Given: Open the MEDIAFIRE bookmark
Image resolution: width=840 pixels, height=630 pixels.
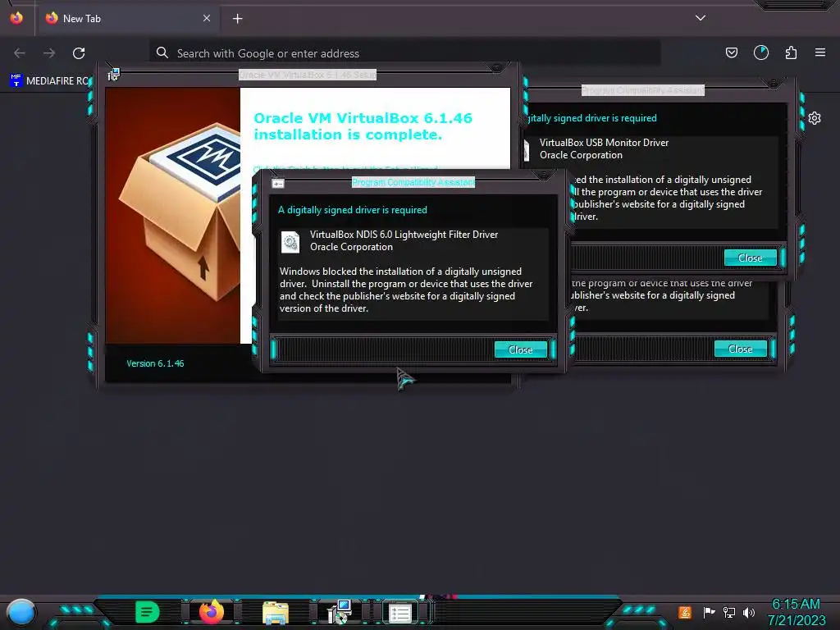Looking at the screenshot, I should [x=50, y=81].
